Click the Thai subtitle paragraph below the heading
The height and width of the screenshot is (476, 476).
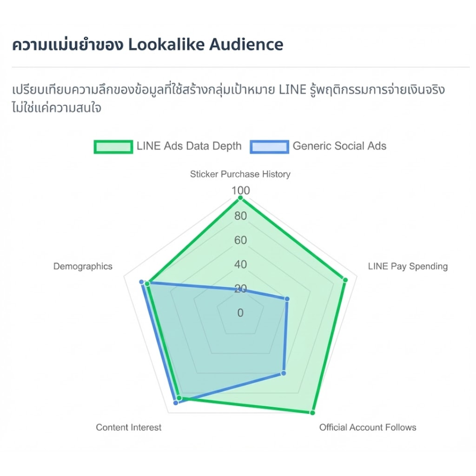tap(228, 99)
